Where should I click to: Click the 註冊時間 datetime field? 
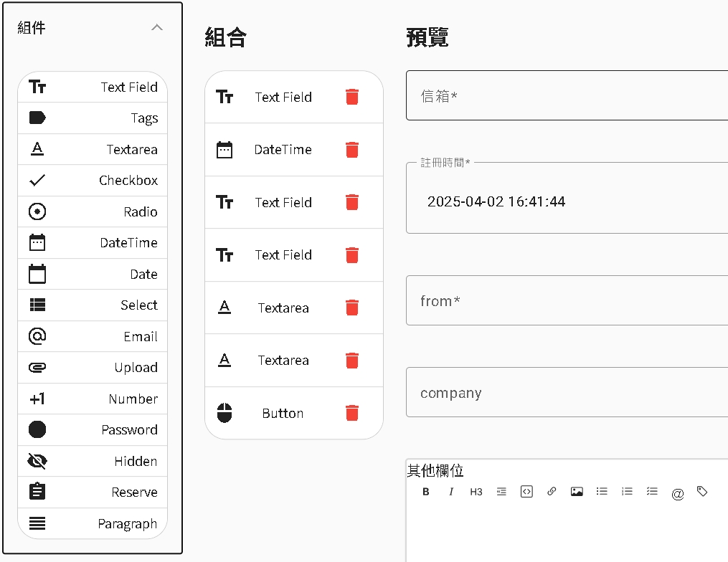click(x=567, y=201)
